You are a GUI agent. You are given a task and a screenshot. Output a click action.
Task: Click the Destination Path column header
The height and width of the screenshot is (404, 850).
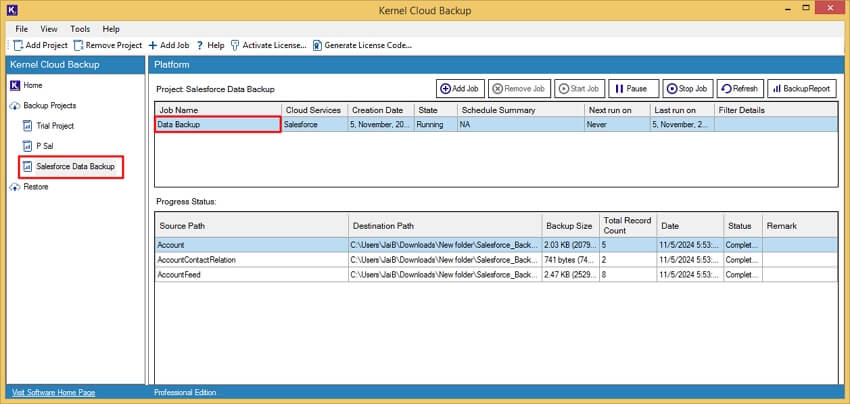pyautogui.click(x=445, y=226)
